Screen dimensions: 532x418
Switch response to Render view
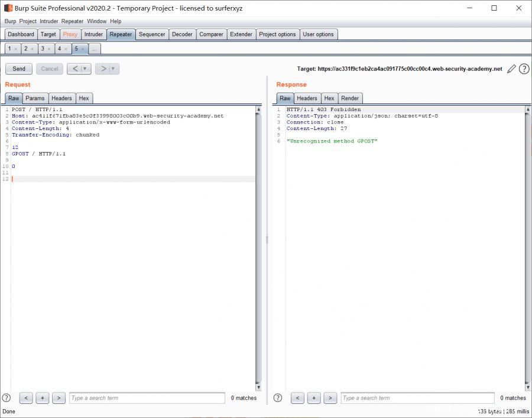350,98
